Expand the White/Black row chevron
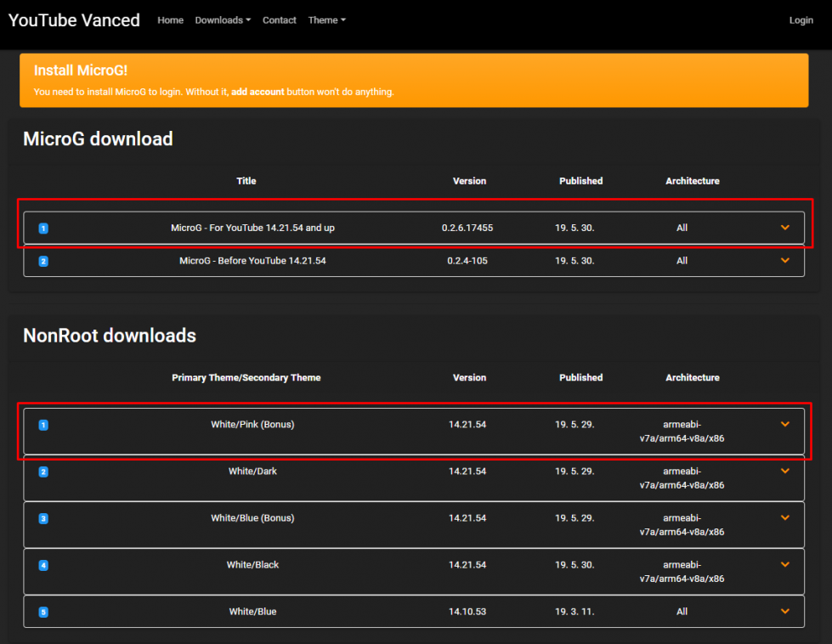 784,564
